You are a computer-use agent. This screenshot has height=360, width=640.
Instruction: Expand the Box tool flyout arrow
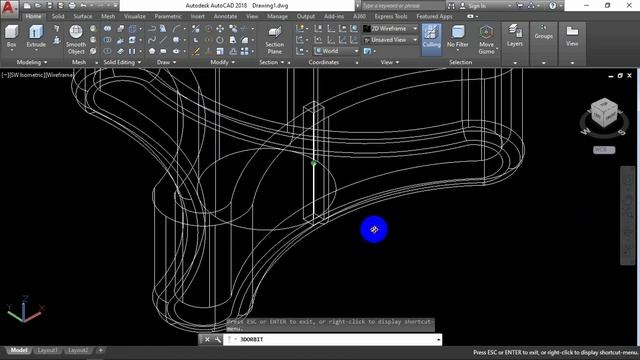(x=11, y=50)
